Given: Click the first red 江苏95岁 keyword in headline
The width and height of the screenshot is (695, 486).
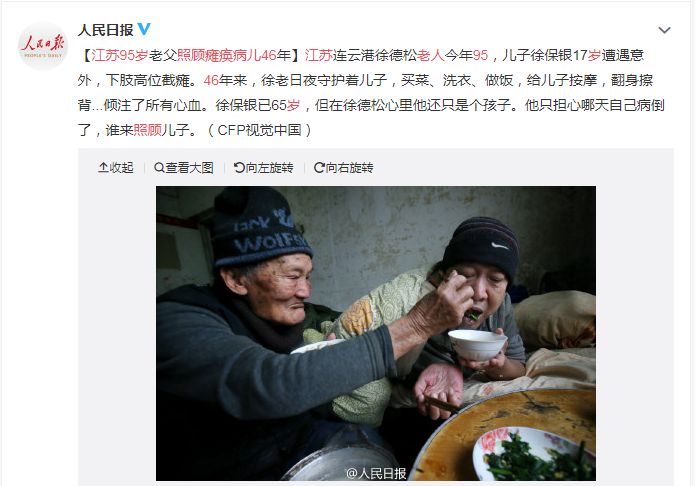Looking at the screenshot, I should click(x=120, y=55).
